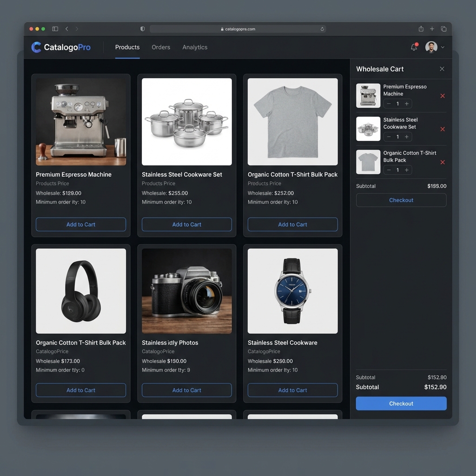Close the Wholesale Cart panel

(x=442, y=69)
